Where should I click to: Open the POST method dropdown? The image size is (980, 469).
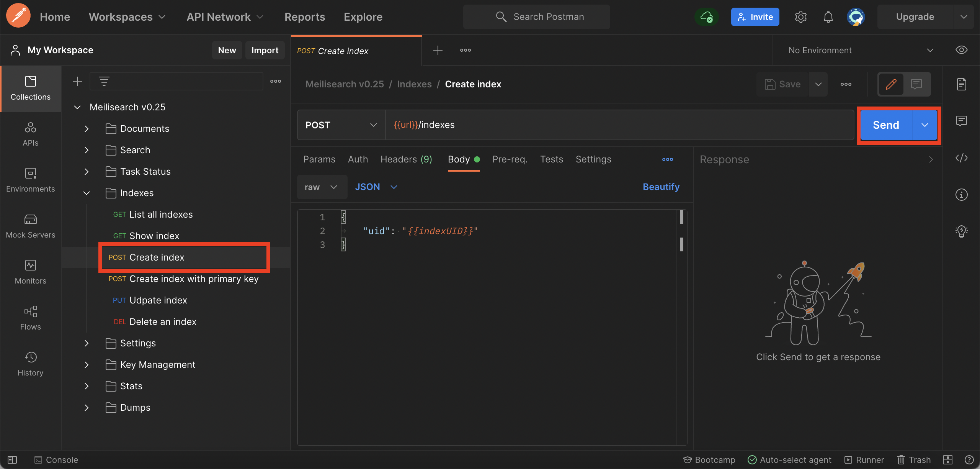tap(341, 125)
